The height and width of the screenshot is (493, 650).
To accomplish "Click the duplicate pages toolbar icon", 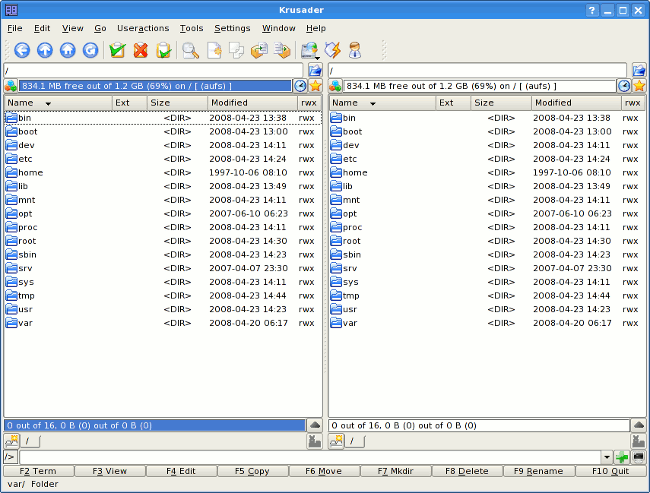I will pos(237,50).
